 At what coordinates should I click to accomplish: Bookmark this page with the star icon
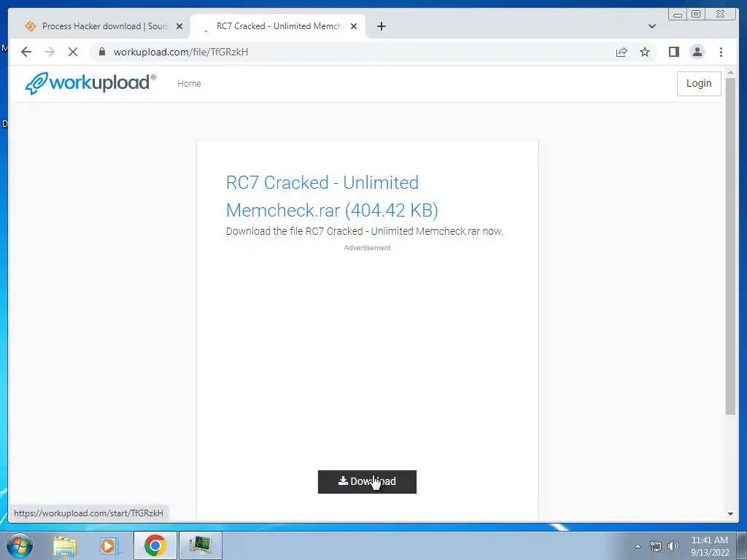(645, 52)
